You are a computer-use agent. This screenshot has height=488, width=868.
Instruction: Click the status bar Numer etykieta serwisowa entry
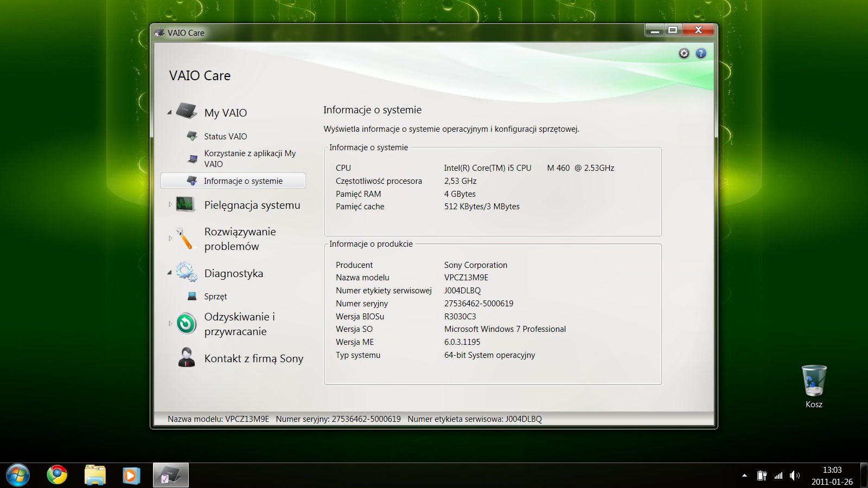475,419
